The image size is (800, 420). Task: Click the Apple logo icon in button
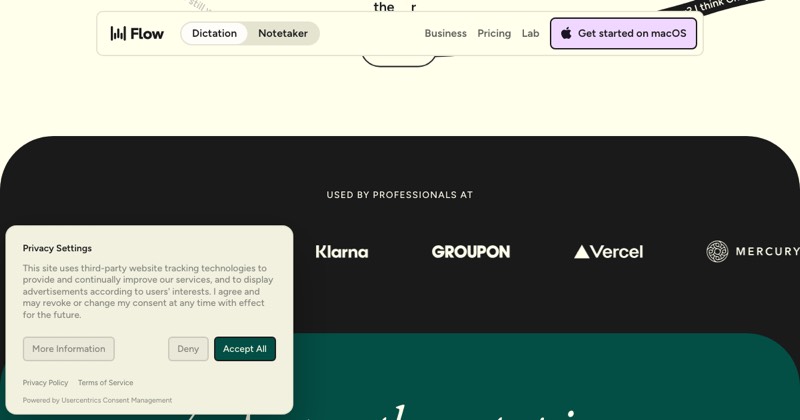[566, 34]
